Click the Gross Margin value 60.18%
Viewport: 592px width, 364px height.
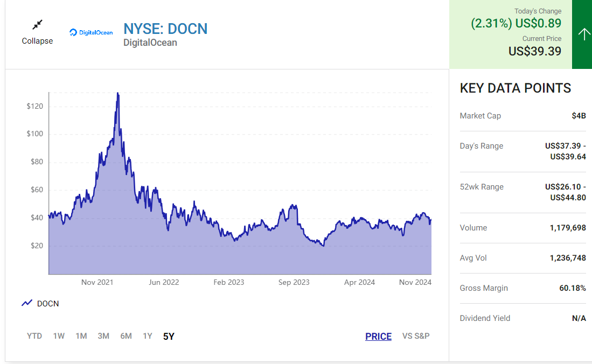pyautogui.click(x=573, y=288)
